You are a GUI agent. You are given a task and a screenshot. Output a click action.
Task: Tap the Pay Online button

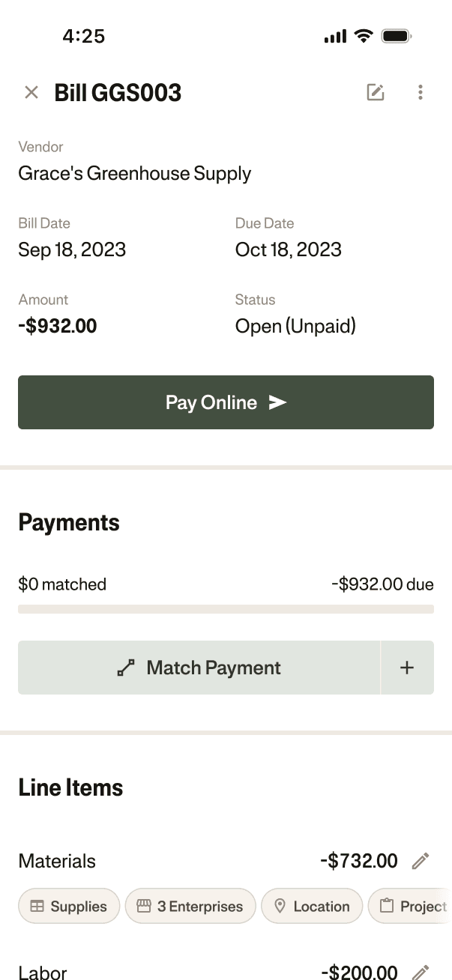[x=226, y=402]
